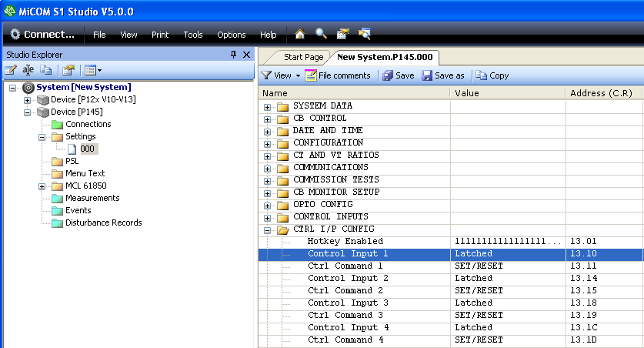Expand the COMMUNICATIONS group
The height and width of the screenshot is (348, 644).
point(268,169)
